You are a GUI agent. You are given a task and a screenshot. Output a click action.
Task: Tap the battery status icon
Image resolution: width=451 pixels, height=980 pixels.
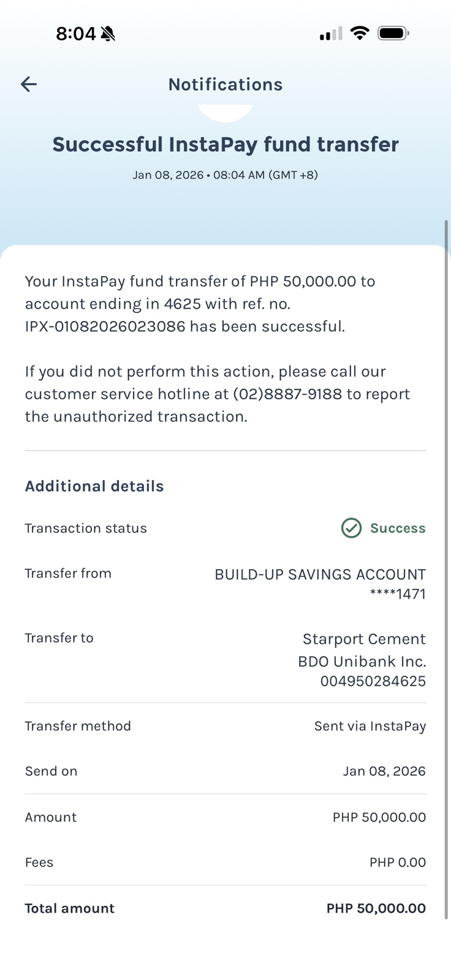click(x=393, y=33)
